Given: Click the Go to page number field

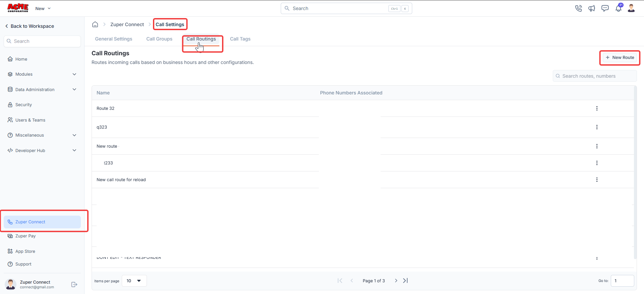Looking at the screenshot, I should tap(623, 281).
